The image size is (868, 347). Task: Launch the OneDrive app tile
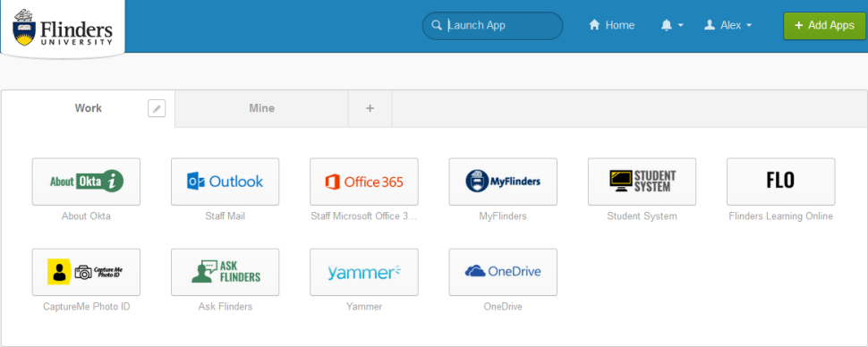[x=503, y=272]
